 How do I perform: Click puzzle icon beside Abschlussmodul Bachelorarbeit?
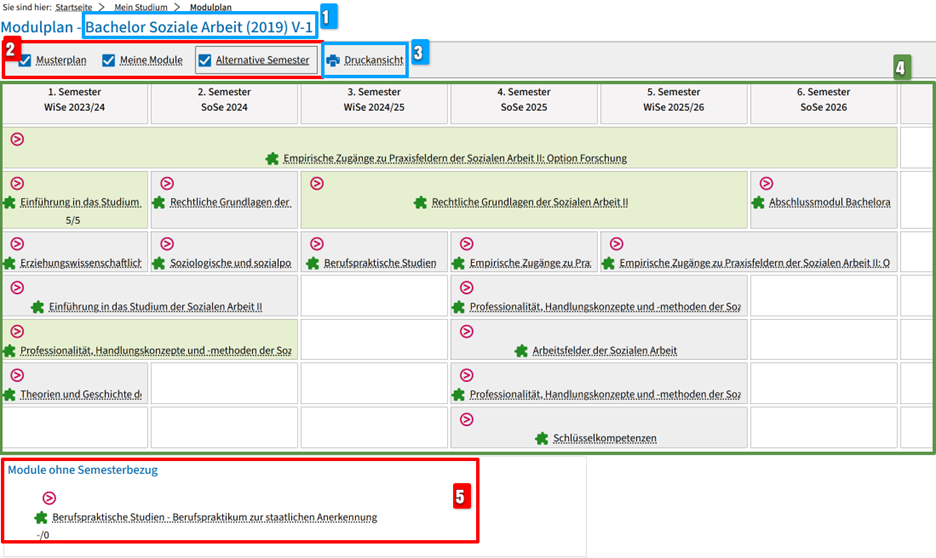758,202
